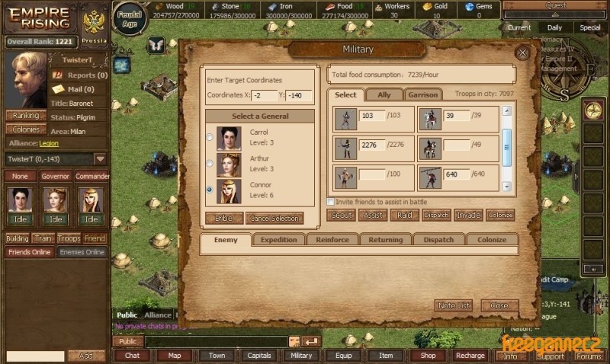The height and width of the screenshot is (364, 610).
Task: Click the archer unit icon with 2276 troops
Action: [346, 148]
